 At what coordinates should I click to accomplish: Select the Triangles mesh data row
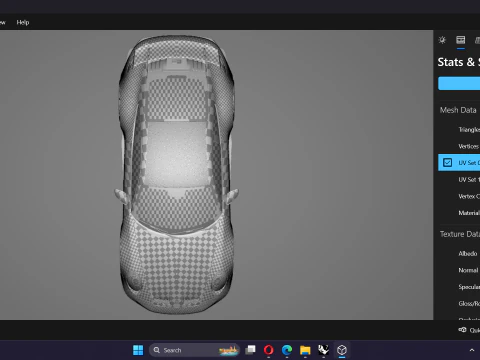coord(459,130)
